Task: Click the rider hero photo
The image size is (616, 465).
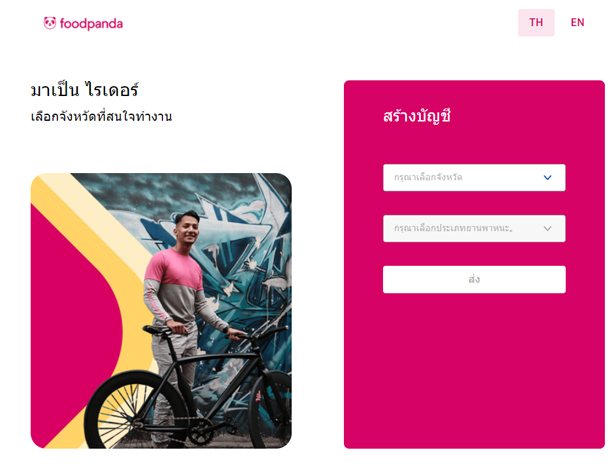Action: pos(161,311)
